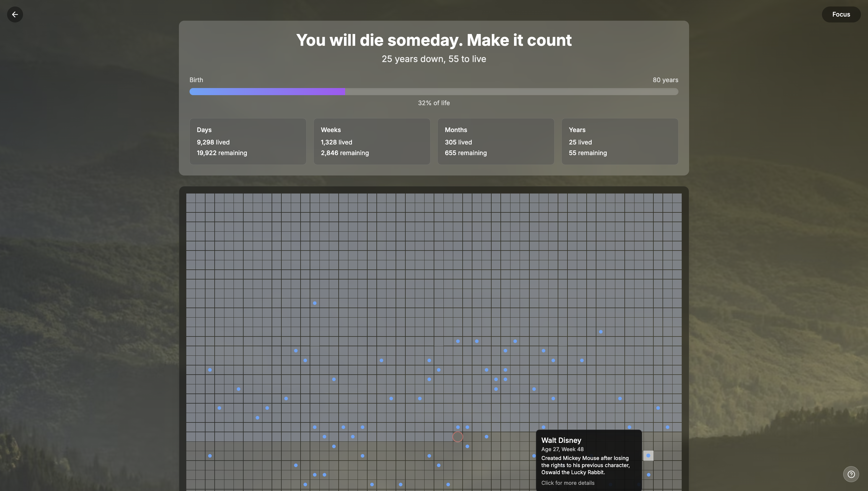Select the Weeks stats card
868x491 pixels.
click(372, 141)
